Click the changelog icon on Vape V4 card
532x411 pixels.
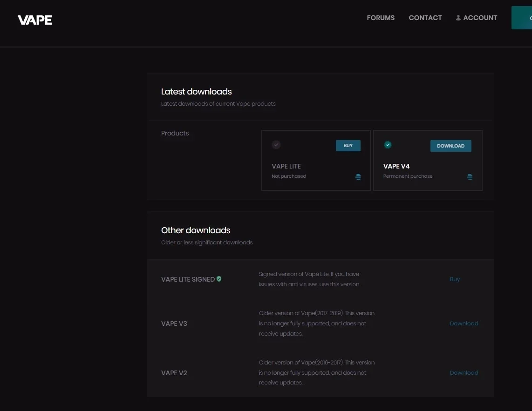(470, 177)
